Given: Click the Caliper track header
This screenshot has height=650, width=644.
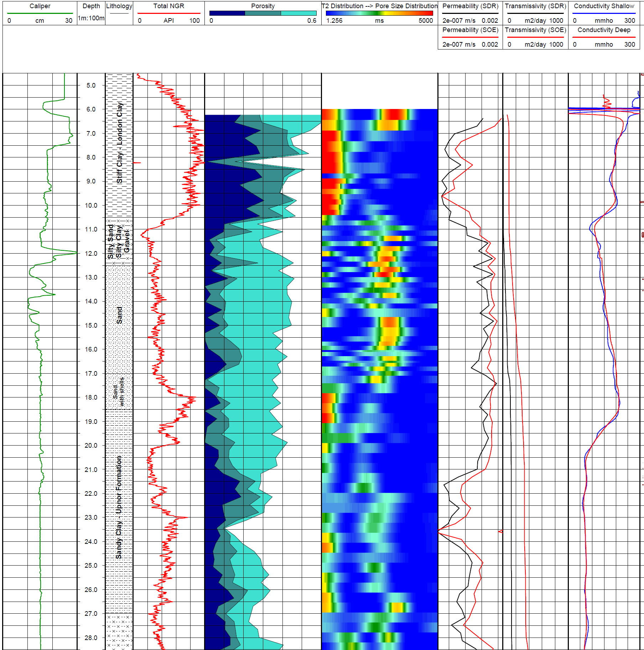Looking at the screenshot, I should (40, 6).
